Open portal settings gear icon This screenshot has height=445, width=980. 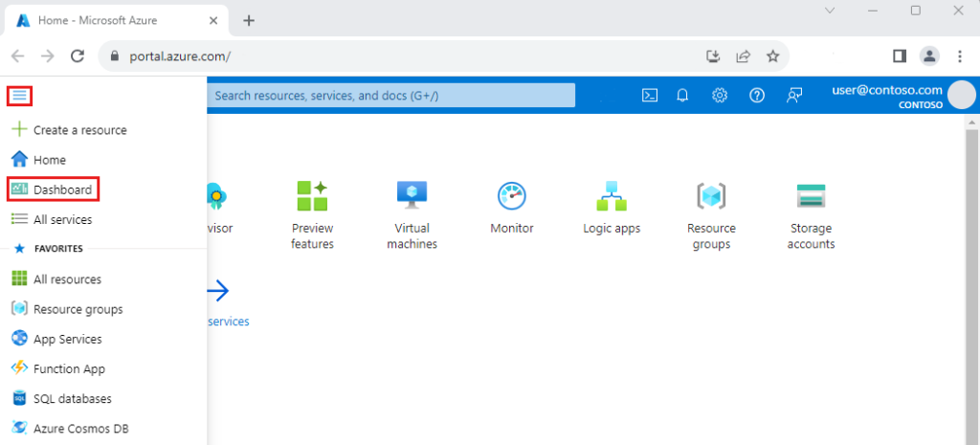(x=720, y=95)
